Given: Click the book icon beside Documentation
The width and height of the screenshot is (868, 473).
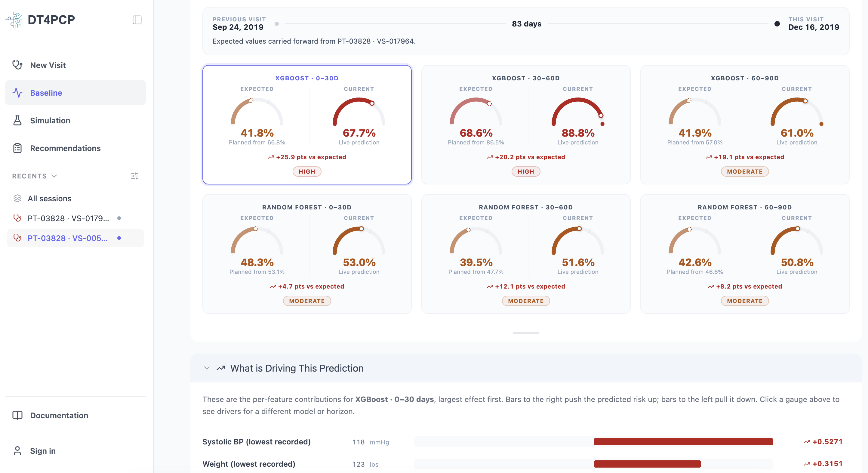Looking at the screenshot, I should click(x=17, y=415).
